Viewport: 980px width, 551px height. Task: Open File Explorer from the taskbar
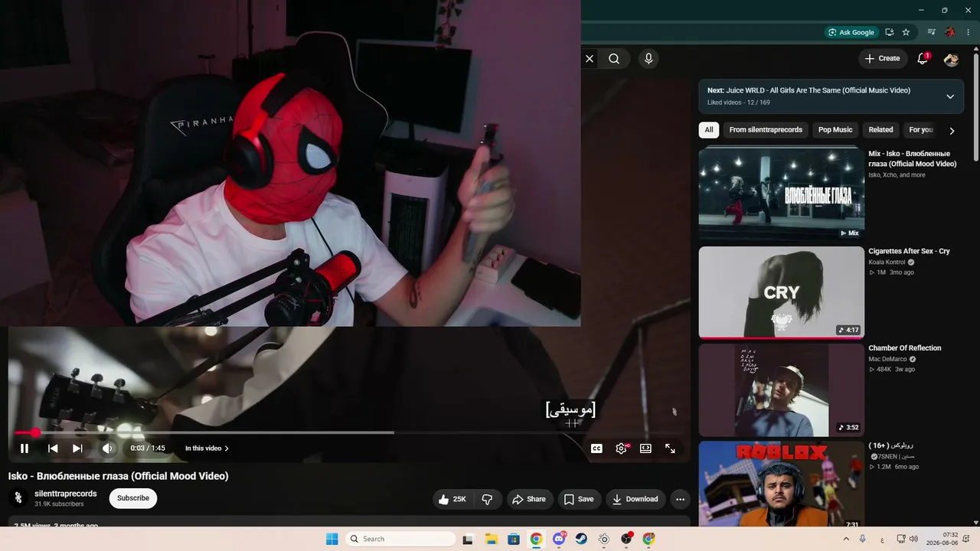[x=491, y=539]
